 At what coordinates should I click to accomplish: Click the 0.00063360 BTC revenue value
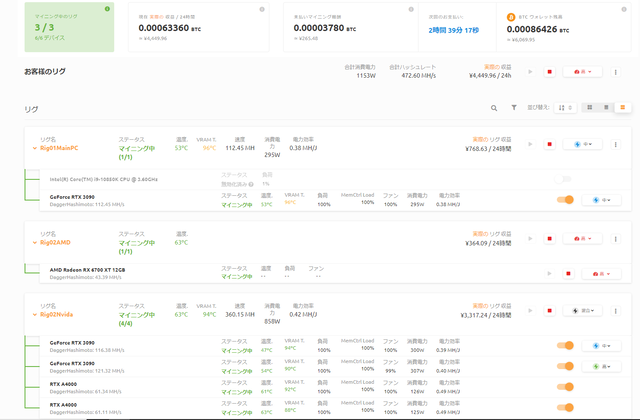click(169, 28)
